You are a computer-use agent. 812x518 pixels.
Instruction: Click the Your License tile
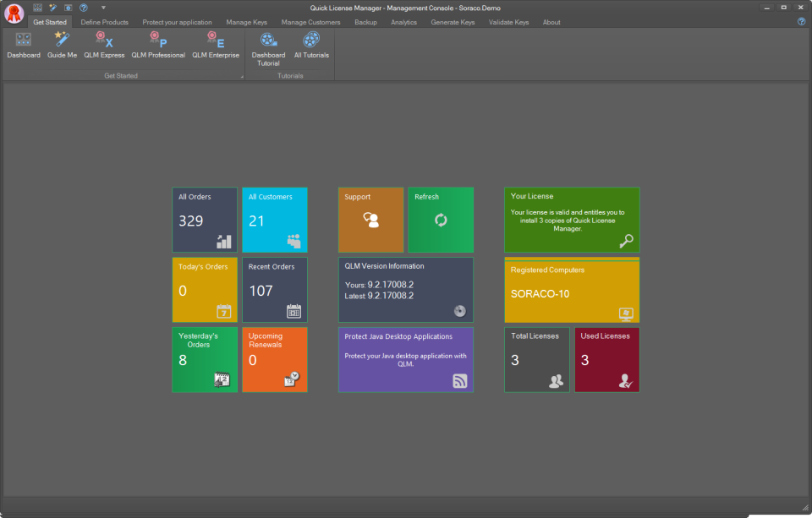[x=573, y=220]
